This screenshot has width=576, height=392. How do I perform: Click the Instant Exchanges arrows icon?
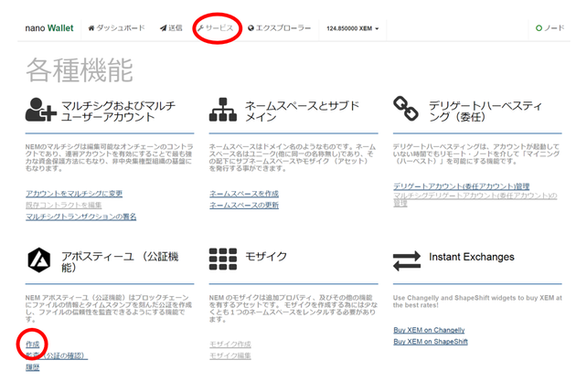click(x=407, y=261)
